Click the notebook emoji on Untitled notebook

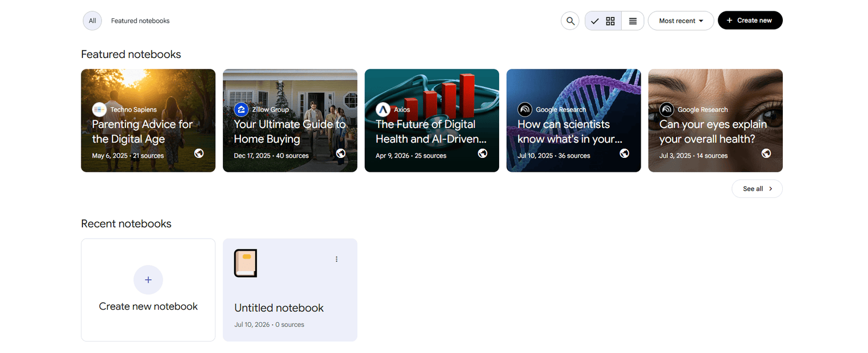tap(245, 263)
